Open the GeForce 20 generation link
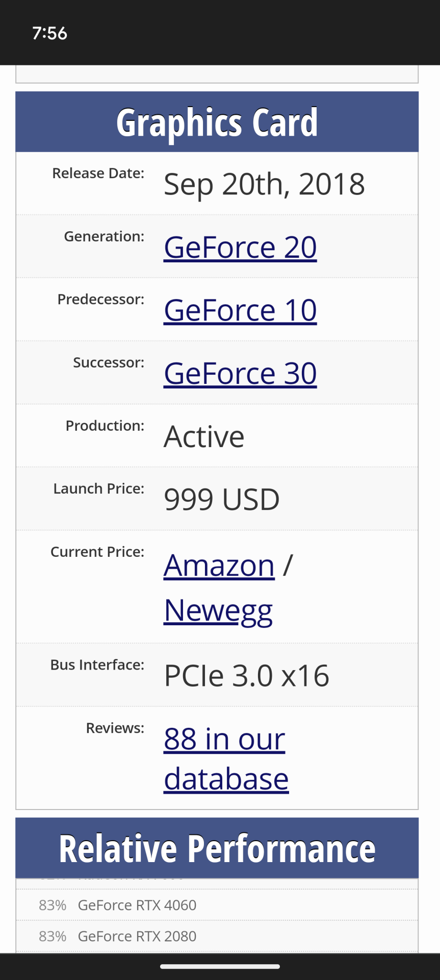 point(240,248)
